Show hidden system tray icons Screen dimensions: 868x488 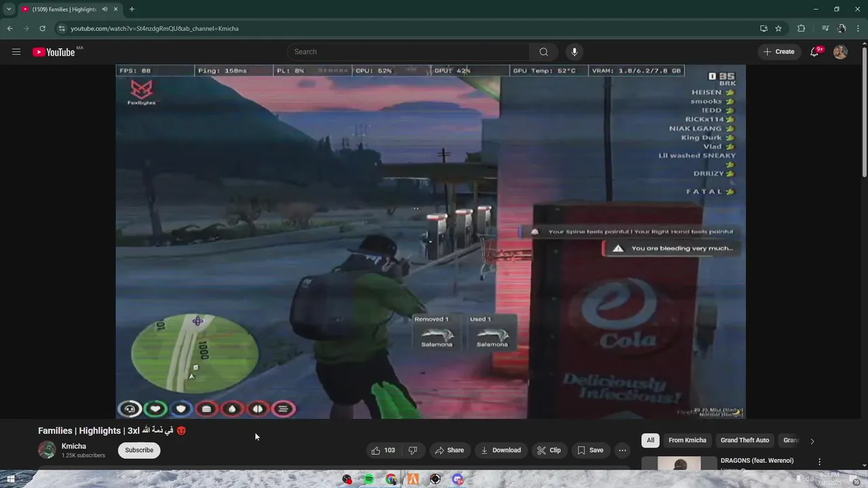788,479
